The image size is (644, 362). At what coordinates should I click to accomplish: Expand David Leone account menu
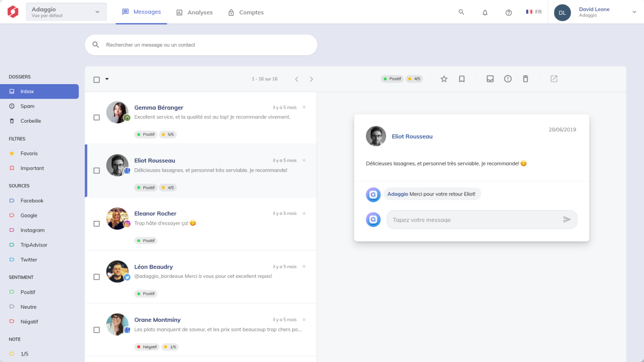(x=634, y=12)
